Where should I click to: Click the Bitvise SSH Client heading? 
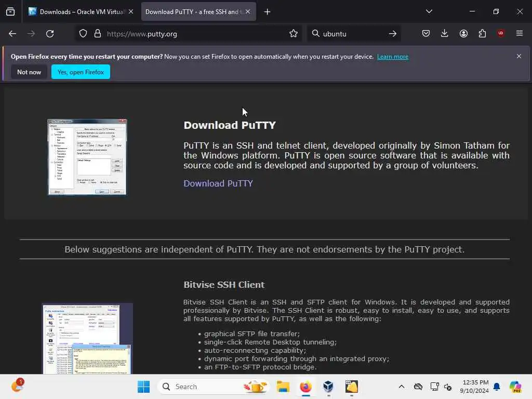coord(224,285)
